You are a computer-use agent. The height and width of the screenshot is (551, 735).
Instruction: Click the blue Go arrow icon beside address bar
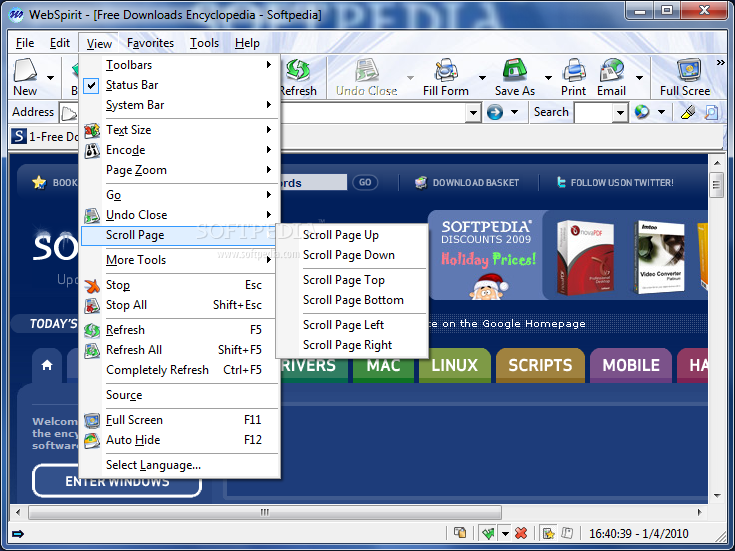[x=495, y=112]
